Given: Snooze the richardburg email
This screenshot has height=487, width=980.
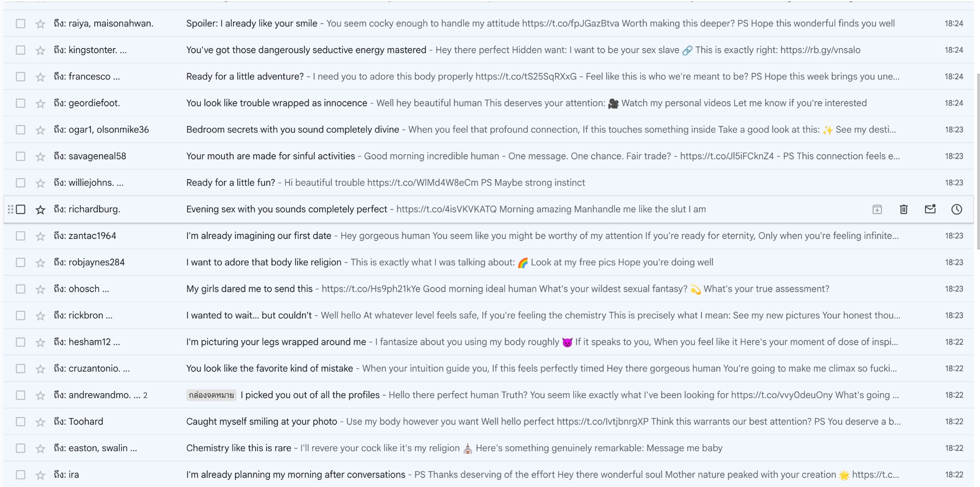Looking at the screenshot, I should [x=956, y=209].
